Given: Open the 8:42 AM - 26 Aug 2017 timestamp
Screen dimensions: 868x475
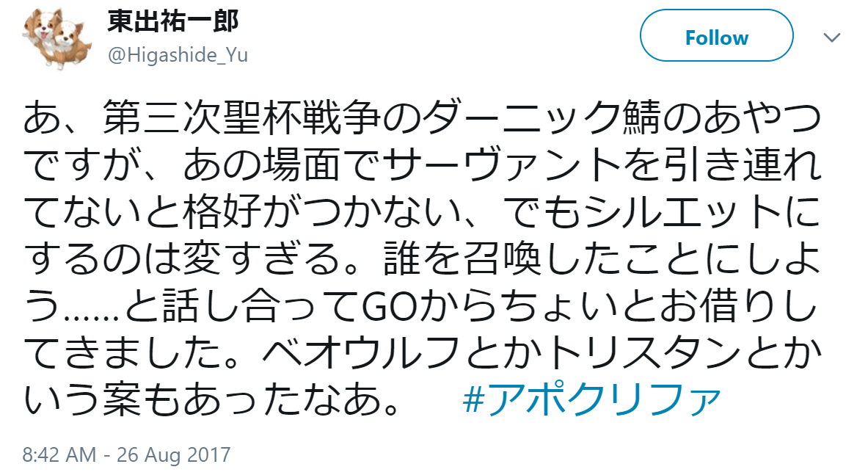Looking at the screenshot, I should 126,454.
